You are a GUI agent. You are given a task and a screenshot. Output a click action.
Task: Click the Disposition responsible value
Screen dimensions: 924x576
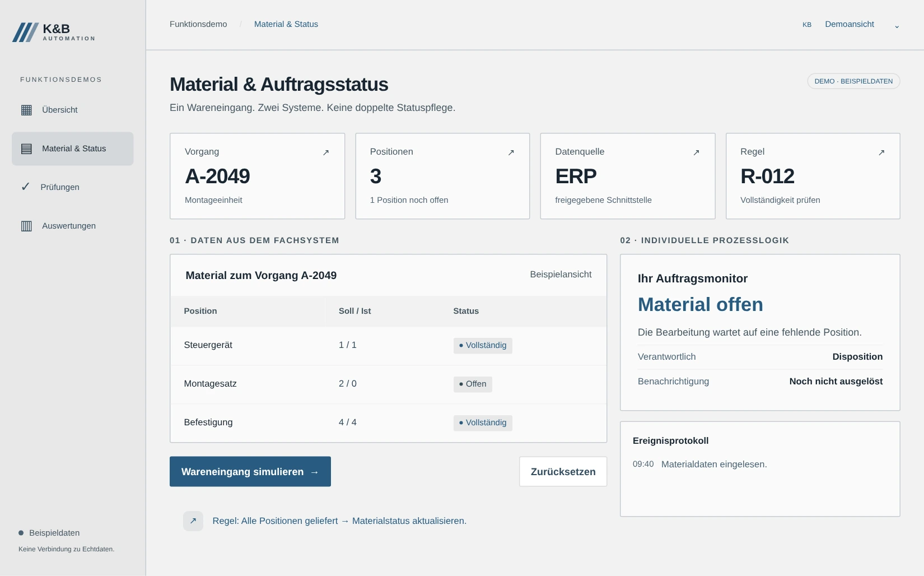point(857,357)
